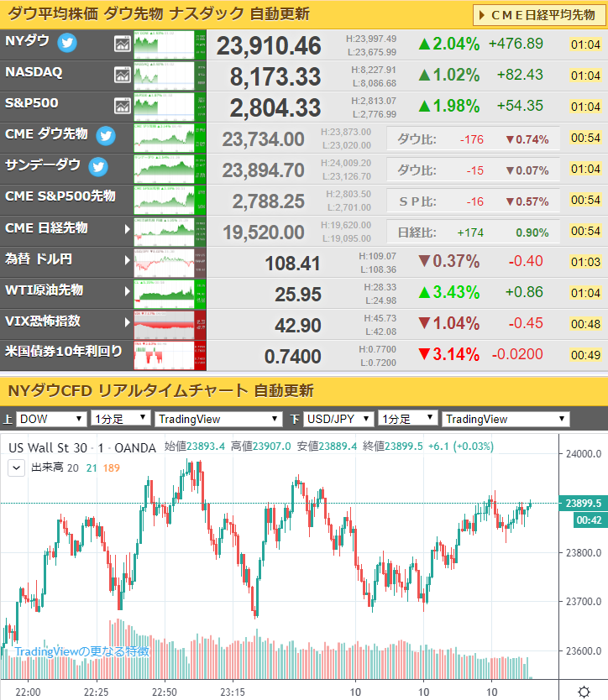
Task: Click the 24000.0 price axis label
Action: coord(584,454)
